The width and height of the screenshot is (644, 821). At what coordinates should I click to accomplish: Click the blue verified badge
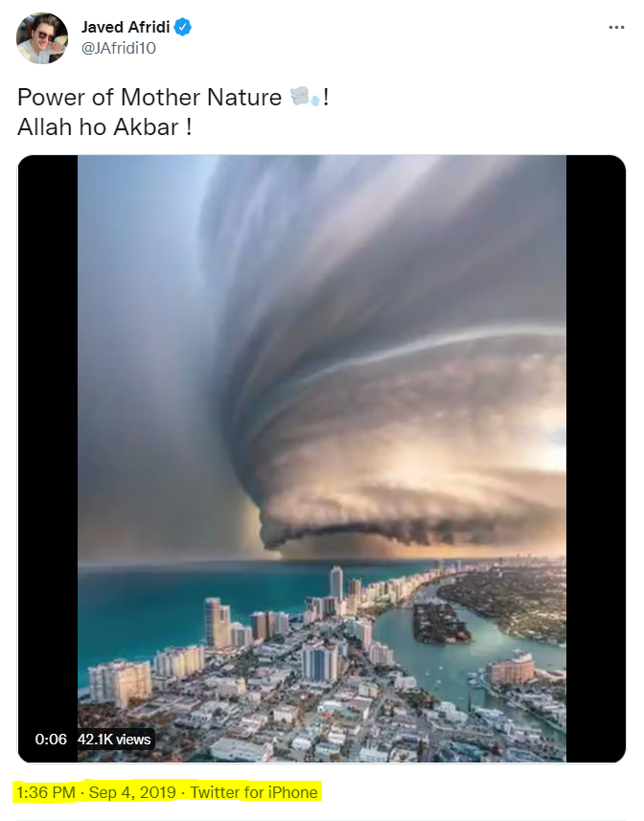[183, 27]
